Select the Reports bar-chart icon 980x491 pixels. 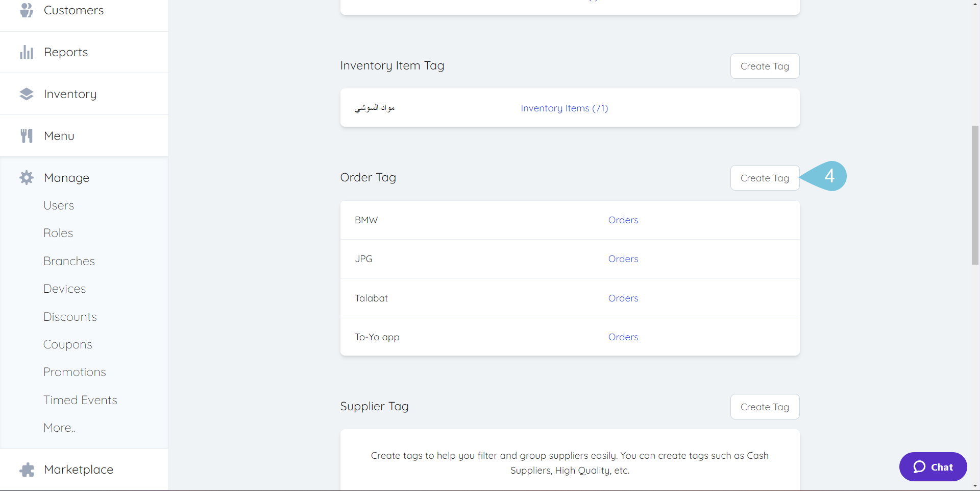(26, 52)
